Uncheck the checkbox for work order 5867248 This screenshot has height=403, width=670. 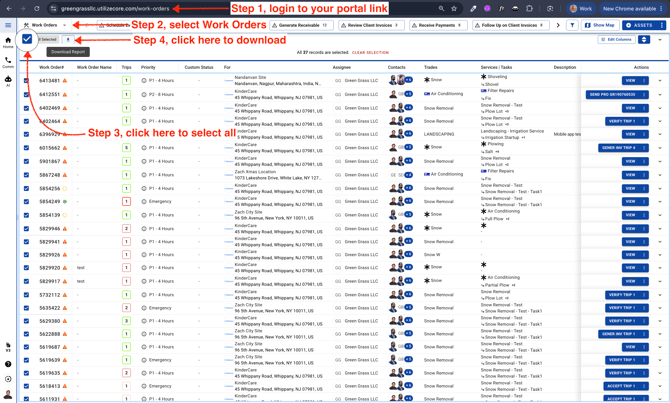26,175
